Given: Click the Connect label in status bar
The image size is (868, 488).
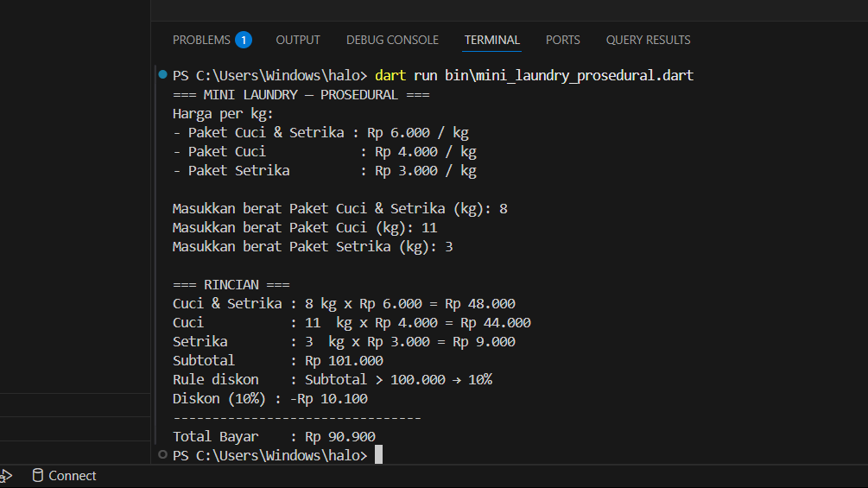Looking at the screenshot, I should pos(73,476).
